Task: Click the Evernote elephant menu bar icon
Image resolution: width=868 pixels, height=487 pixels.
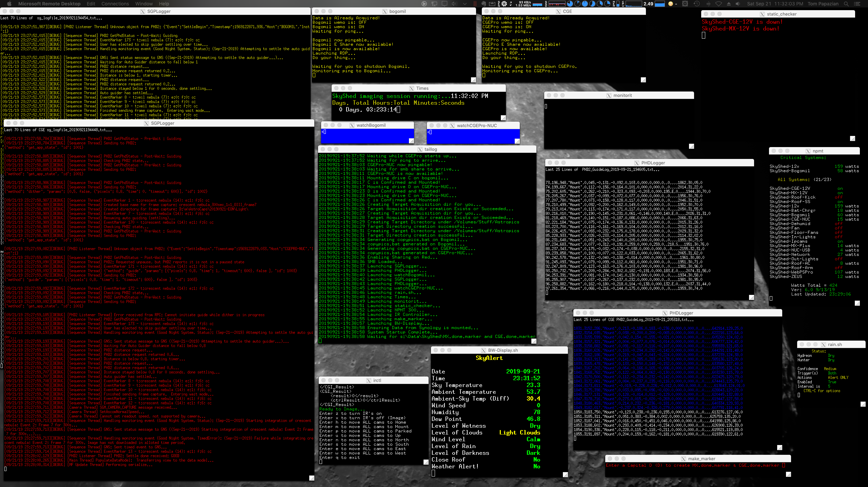Action: (x=484, y=4)
